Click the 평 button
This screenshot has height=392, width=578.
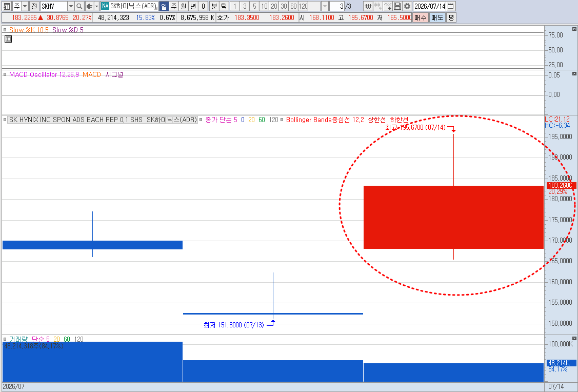[451, 17]
